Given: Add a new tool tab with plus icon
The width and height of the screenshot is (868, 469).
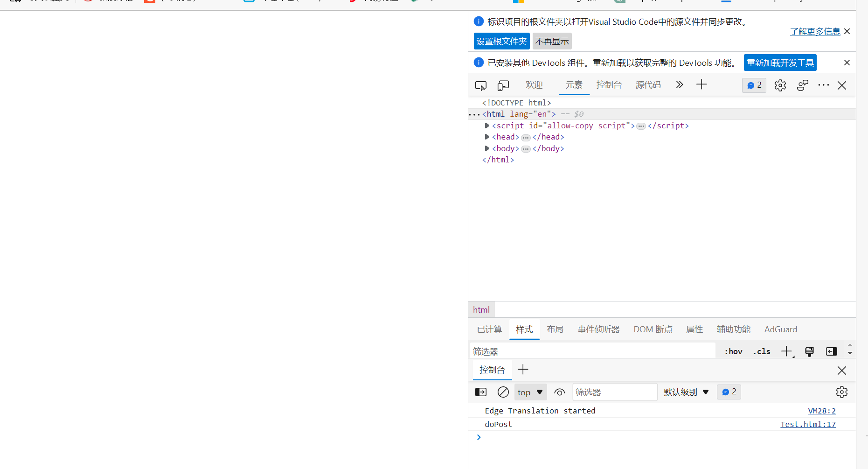Looking at the screenshot, I should 701,84.
